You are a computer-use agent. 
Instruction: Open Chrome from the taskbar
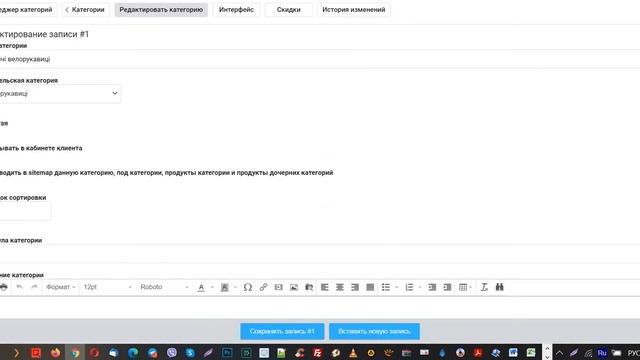75,353
